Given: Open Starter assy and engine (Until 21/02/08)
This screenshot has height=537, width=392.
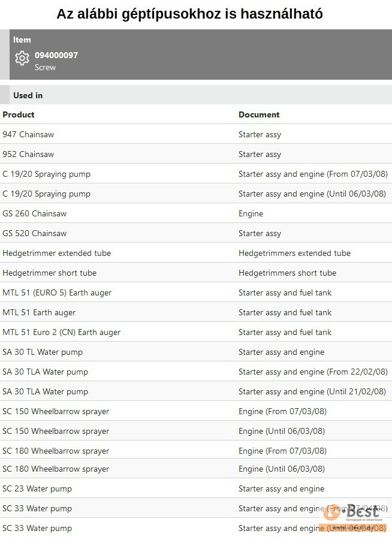Looking at the screenshot, I should [313, 391].
